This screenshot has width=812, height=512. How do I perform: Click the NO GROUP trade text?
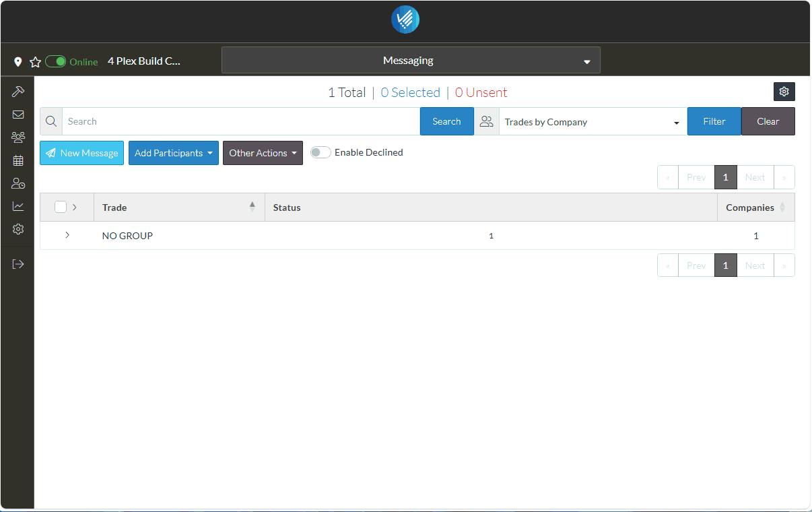coord(127,236)
